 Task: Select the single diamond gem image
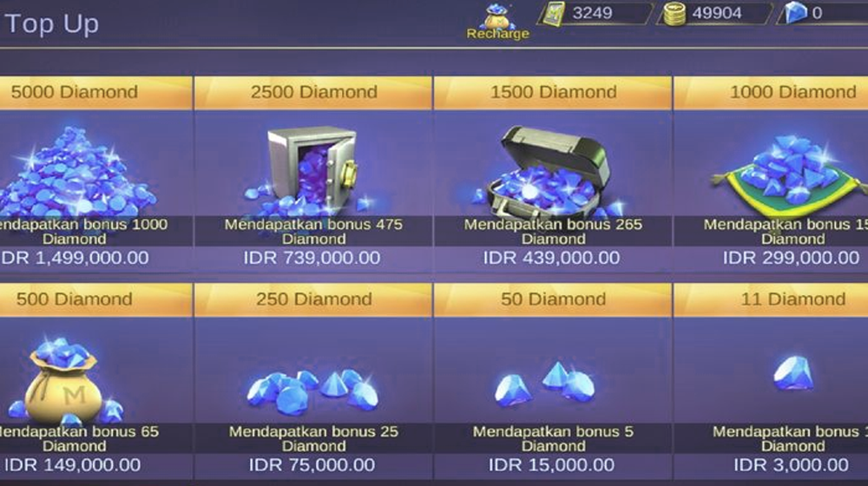[793, 373]
